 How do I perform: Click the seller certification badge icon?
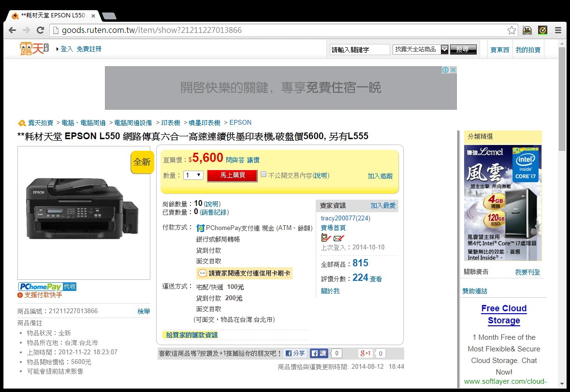[326, 238]
